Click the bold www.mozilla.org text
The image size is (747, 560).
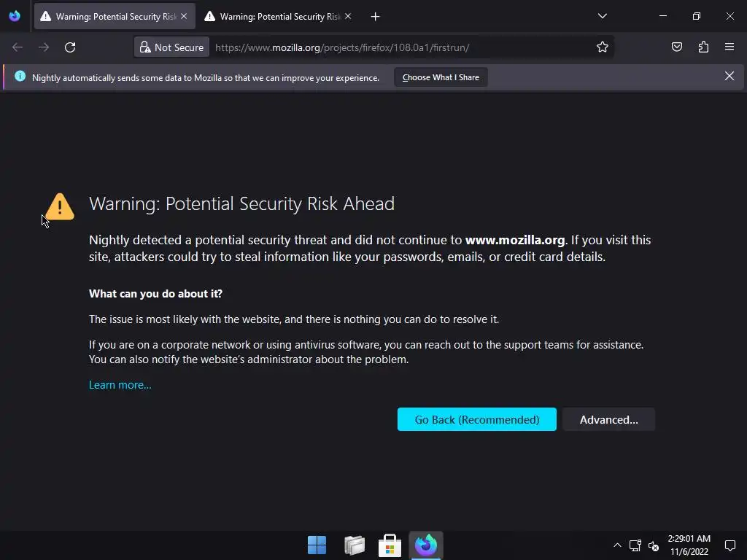tap(515, 240)
